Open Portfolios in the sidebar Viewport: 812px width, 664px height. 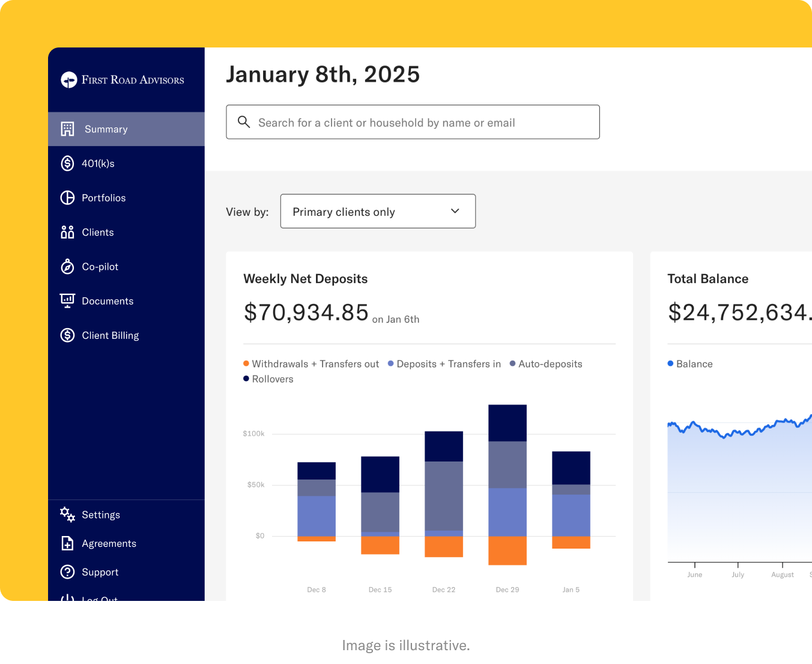126,198
